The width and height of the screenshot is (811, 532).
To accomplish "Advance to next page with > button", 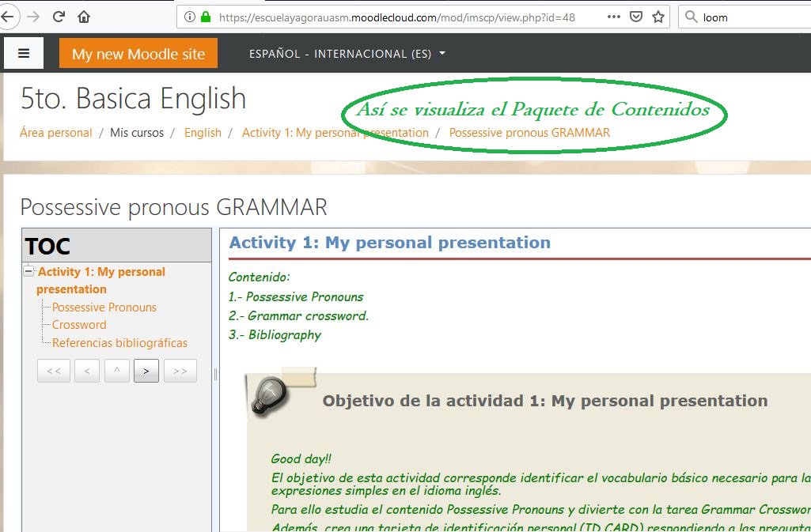I will point(146,371).
